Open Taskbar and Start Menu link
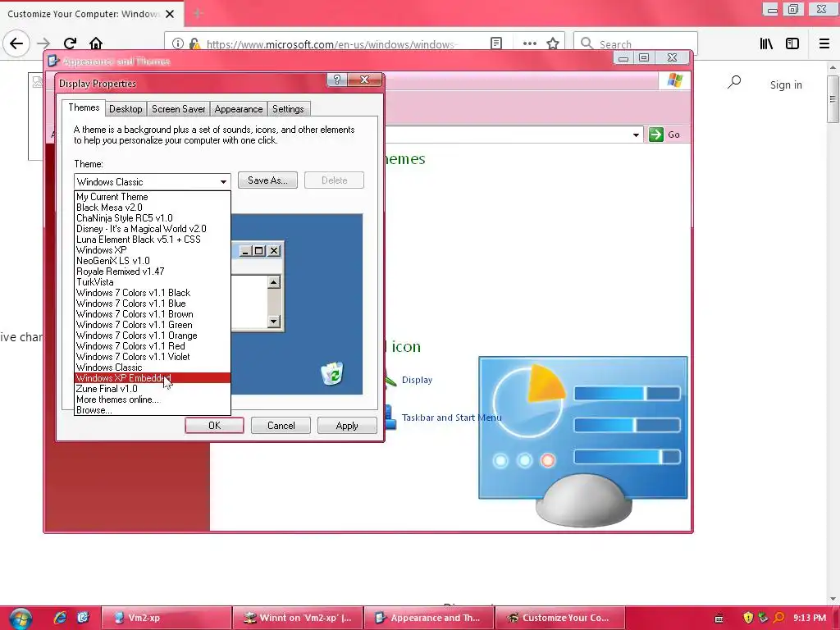 click(452, 418)
